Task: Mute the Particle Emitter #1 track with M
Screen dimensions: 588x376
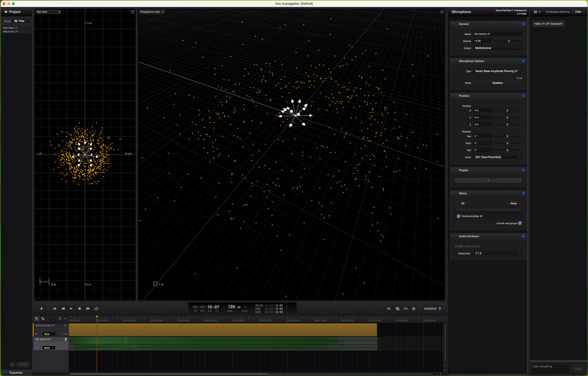Action: 65,334
